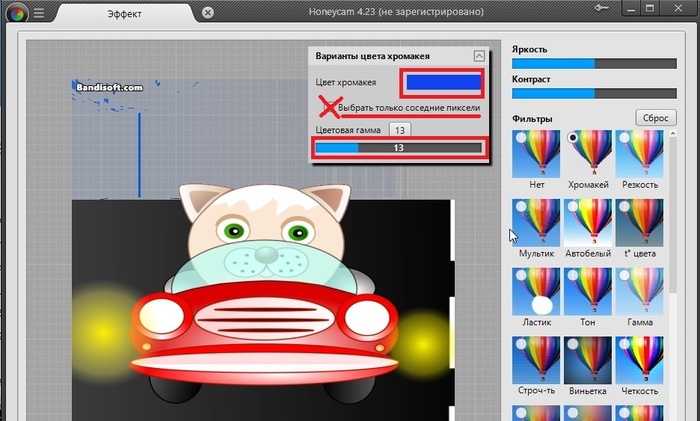Select the Четкость filter thumbnail

pos(639,360)
